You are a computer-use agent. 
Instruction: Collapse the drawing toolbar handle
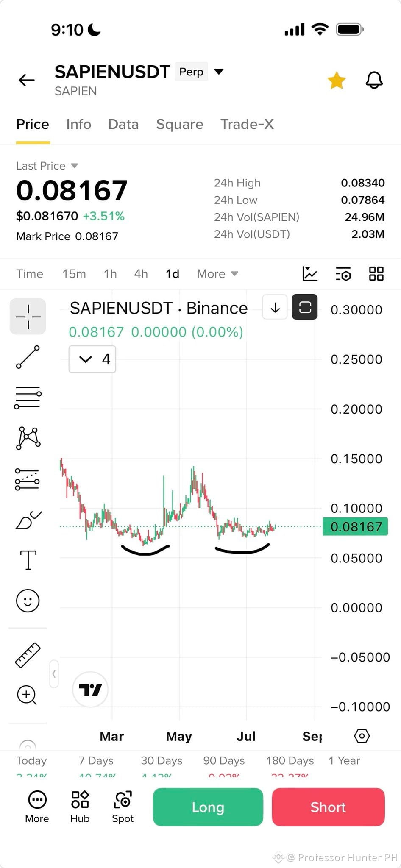[x=54, y=673]
